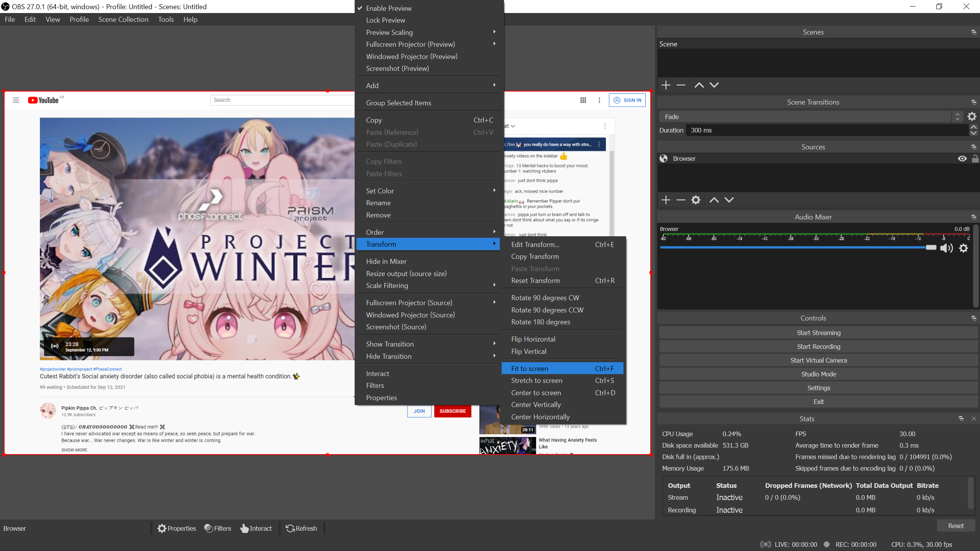The width and height of the screenshot is (980, 551).
Task: Choose Flip Horizontal
Action: pos(562,339)
